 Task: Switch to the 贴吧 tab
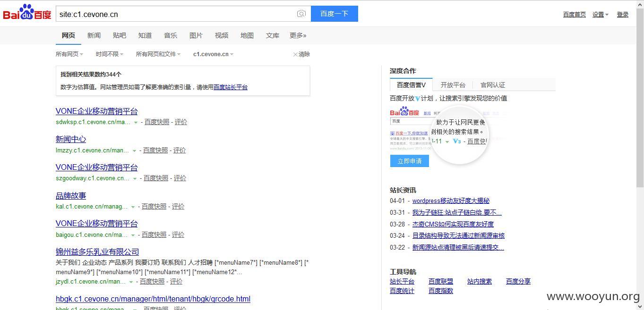(x=120, y=35)
